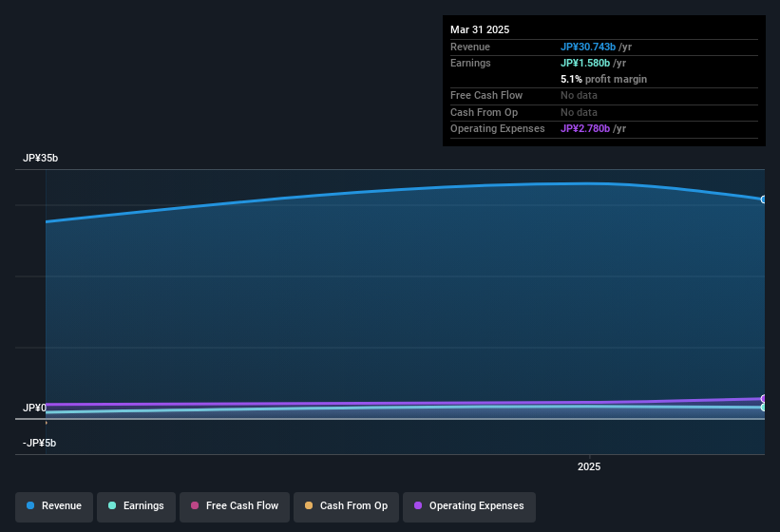Screen dimensions: 780x532
Task: Click the Earnings tooltip row label
Action: click(x=470, y=63)
